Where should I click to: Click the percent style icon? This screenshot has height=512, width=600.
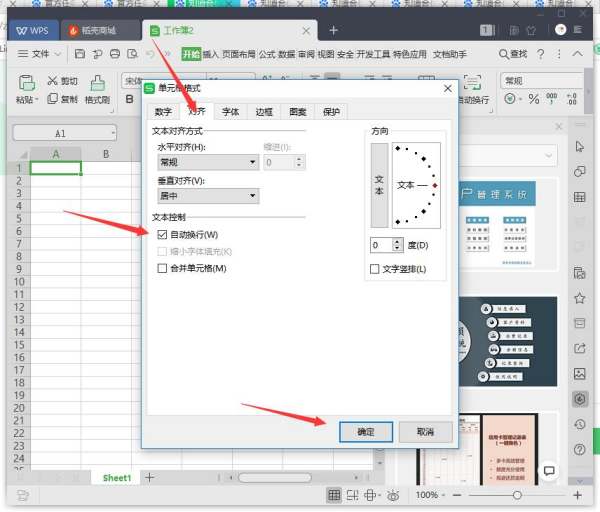534,99
